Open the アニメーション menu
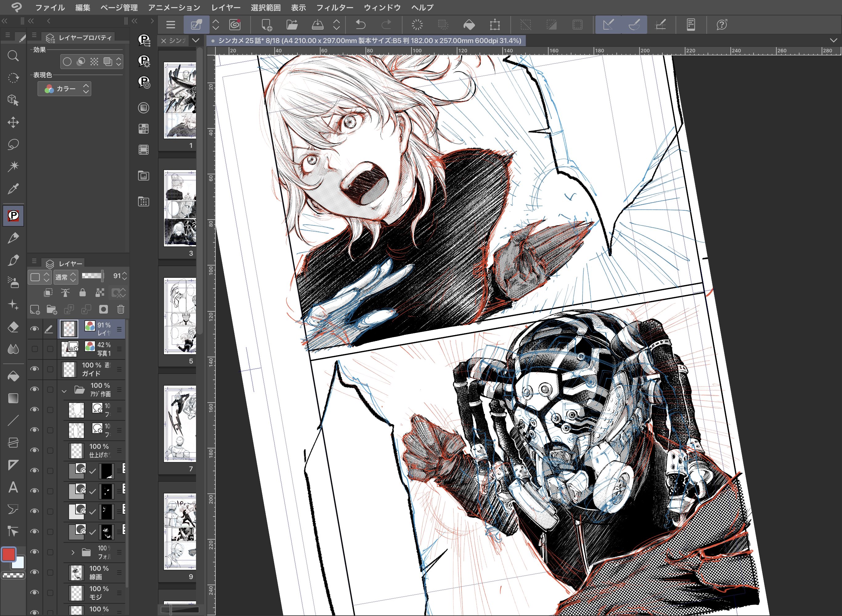Screen dimensions: 842x616 tap(174, 7)
